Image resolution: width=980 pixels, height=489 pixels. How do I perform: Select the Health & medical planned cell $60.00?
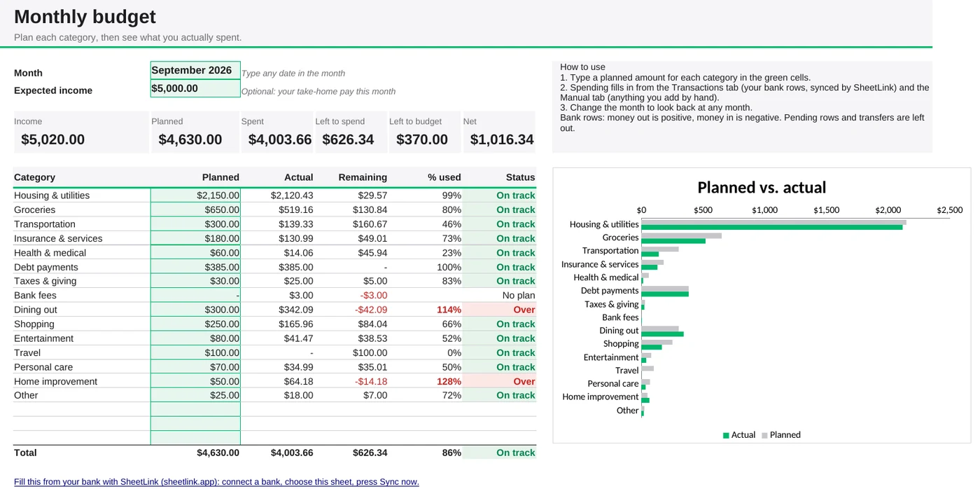tap(195, 253)
